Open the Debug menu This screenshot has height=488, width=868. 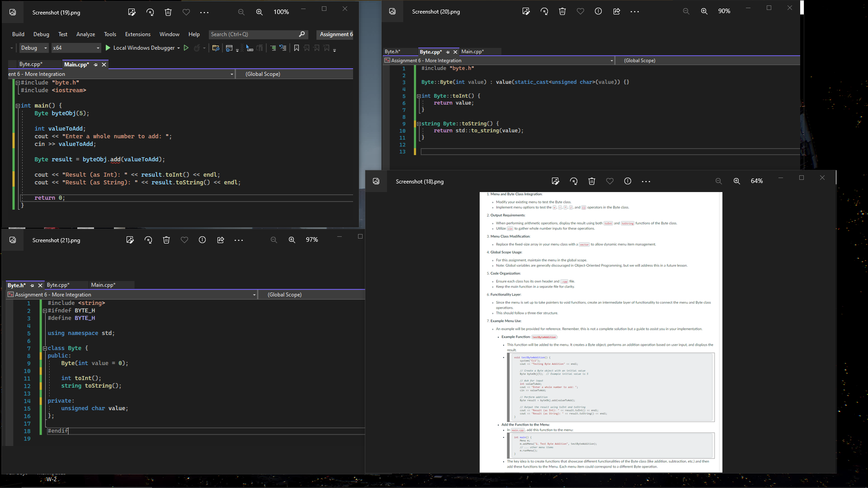pyautogui.click(x=41, y=34)
